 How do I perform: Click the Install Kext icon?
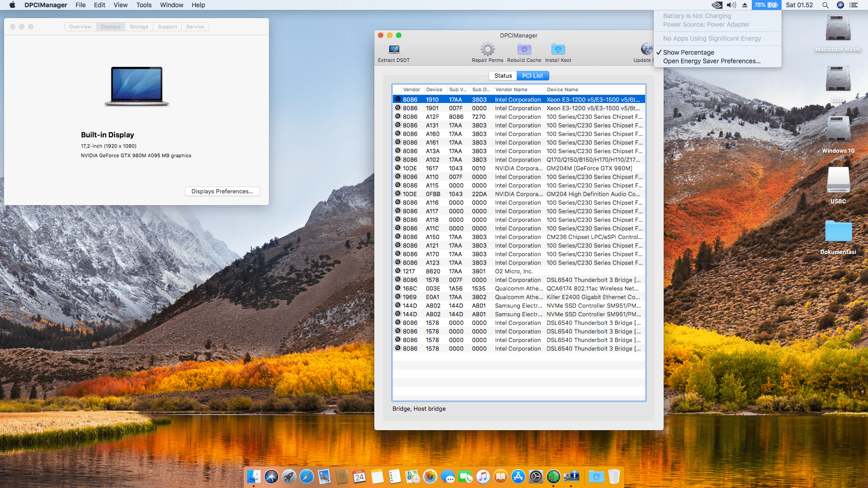[558, 49]
